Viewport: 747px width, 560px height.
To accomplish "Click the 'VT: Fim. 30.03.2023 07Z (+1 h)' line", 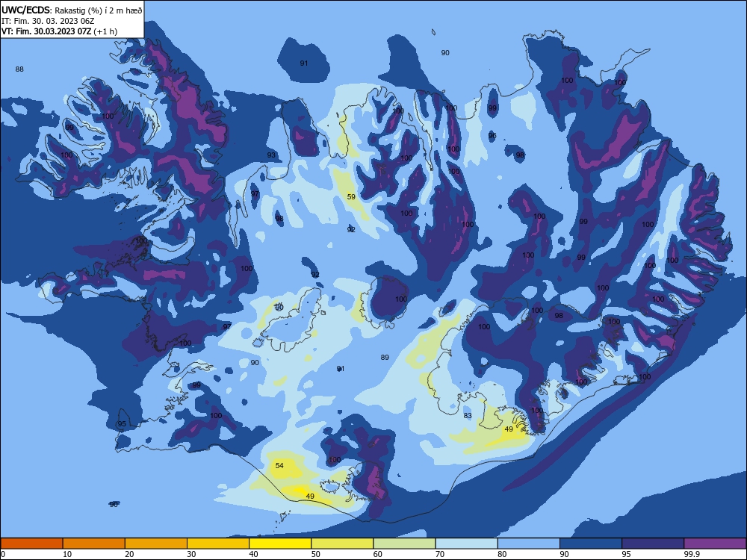I will [59, 31].
